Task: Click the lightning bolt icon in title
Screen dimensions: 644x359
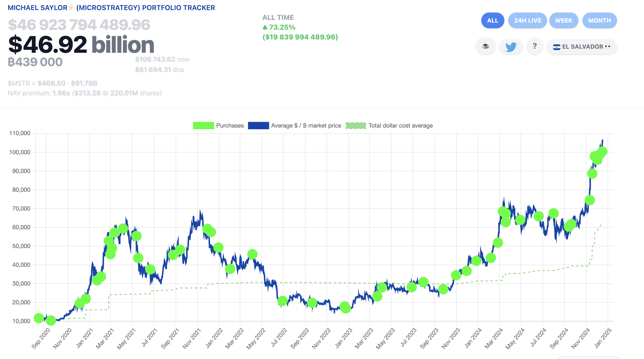Action: coord(71,8)
